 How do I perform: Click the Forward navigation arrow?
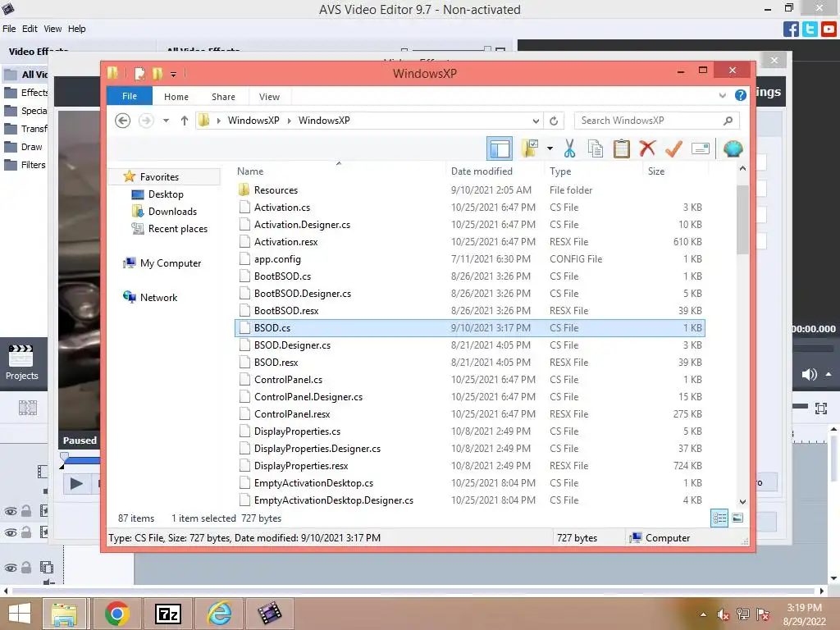[146, 121]
